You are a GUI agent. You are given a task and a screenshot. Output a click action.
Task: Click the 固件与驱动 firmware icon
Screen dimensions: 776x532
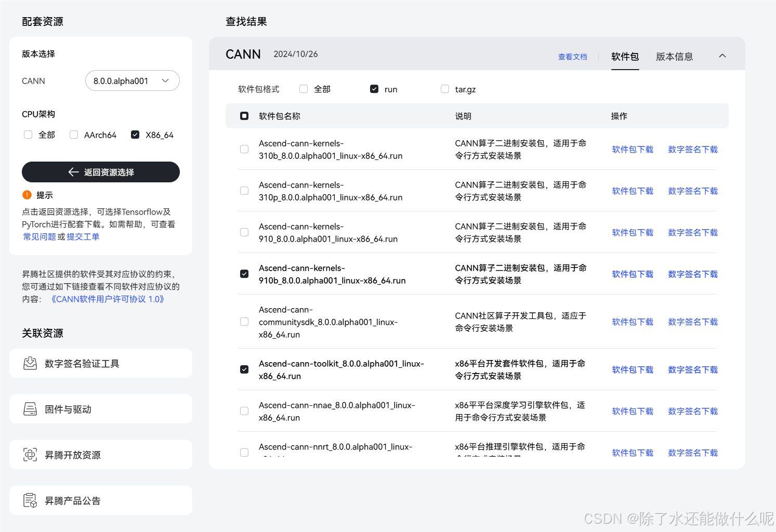click(30, 409)
